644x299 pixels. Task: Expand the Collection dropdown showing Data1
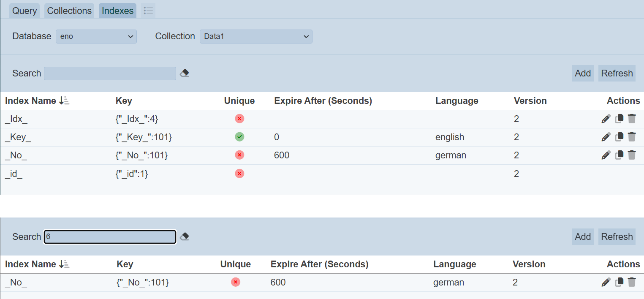pos(256,37)
